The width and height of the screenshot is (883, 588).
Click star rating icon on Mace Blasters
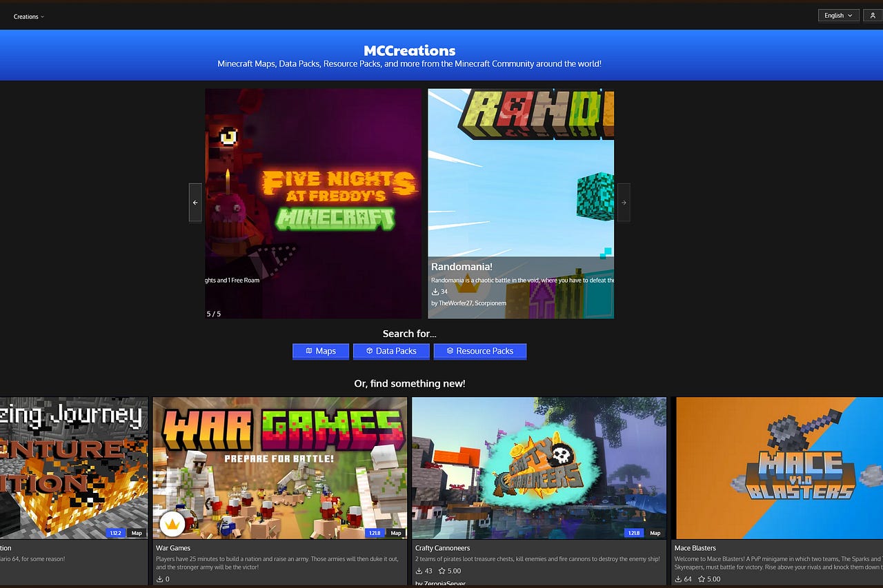701,579
